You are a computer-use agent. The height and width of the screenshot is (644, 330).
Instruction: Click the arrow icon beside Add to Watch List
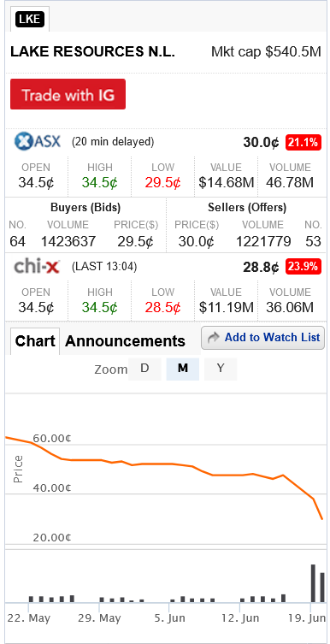coord(214,338)
